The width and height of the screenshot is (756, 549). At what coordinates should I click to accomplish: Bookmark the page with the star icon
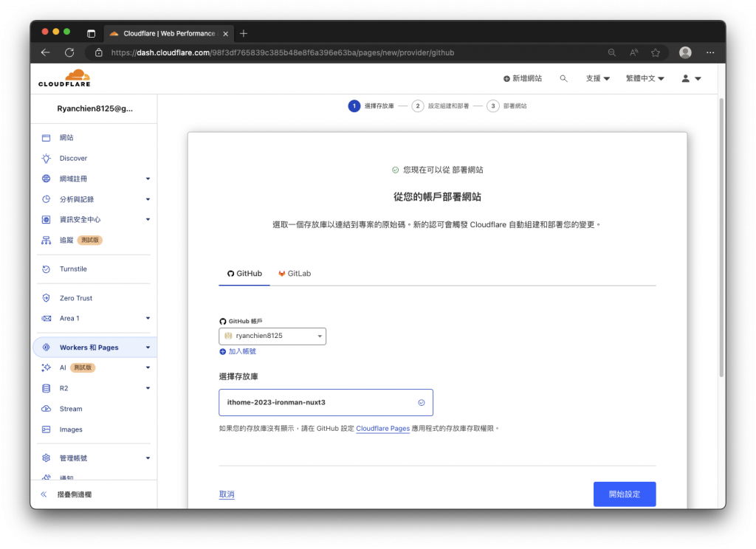[x=656, y=52]
